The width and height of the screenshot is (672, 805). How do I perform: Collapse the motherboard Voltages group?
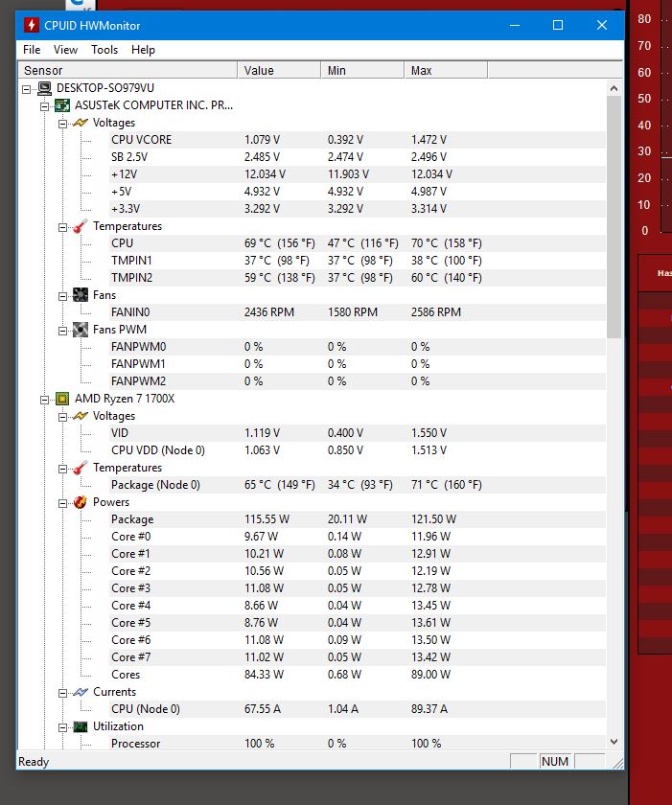[x=62, y=124]
